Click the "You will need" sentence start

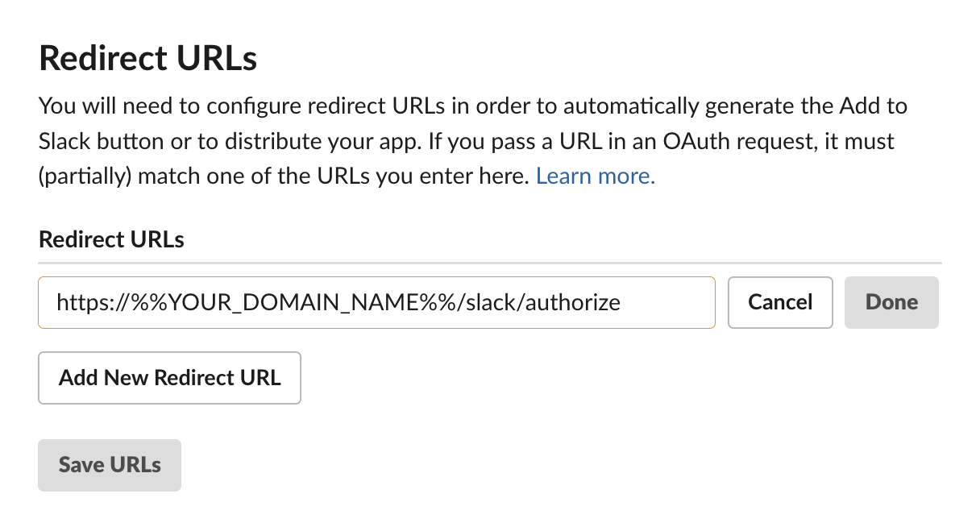[x=102, y=106]
